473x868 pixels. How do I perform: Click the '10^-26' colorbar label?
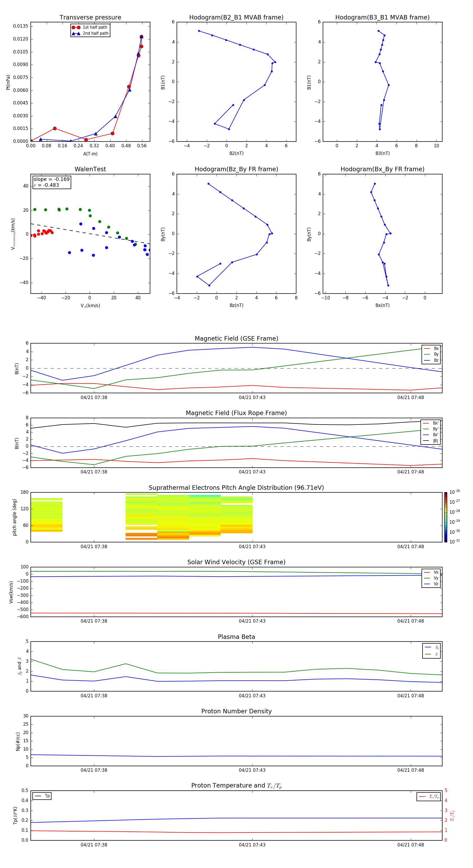pos(455,492)
